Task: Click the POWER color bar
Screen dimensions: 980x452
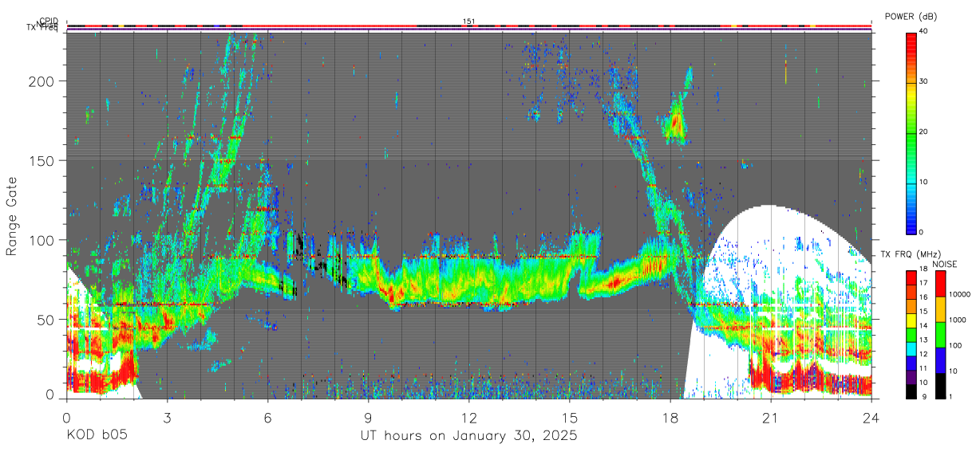Action: (x=911, y=132)
